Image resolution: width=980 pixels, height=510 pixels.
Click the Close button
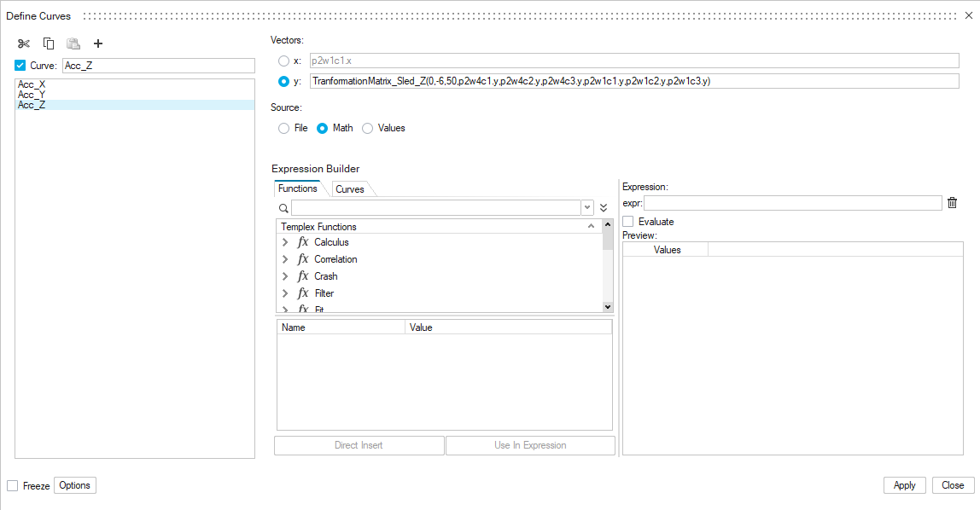(954, 485)
